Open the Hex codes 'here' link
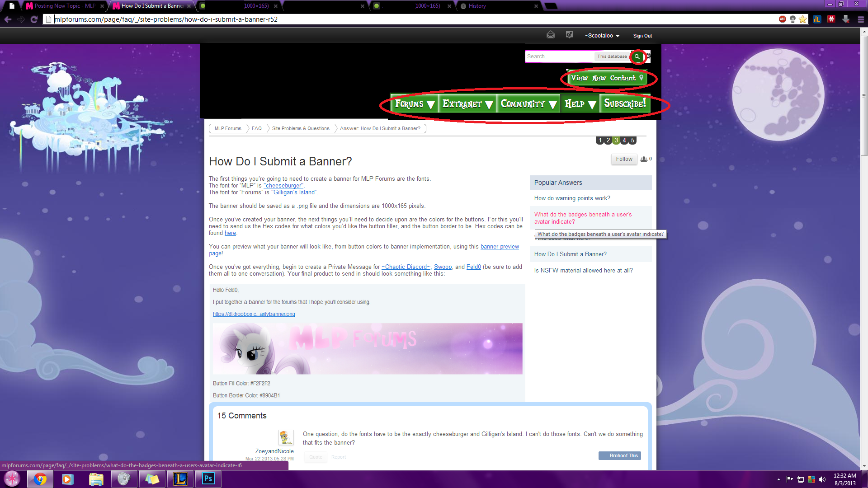Screen dimensions: 868x488 tap(230, 233)
